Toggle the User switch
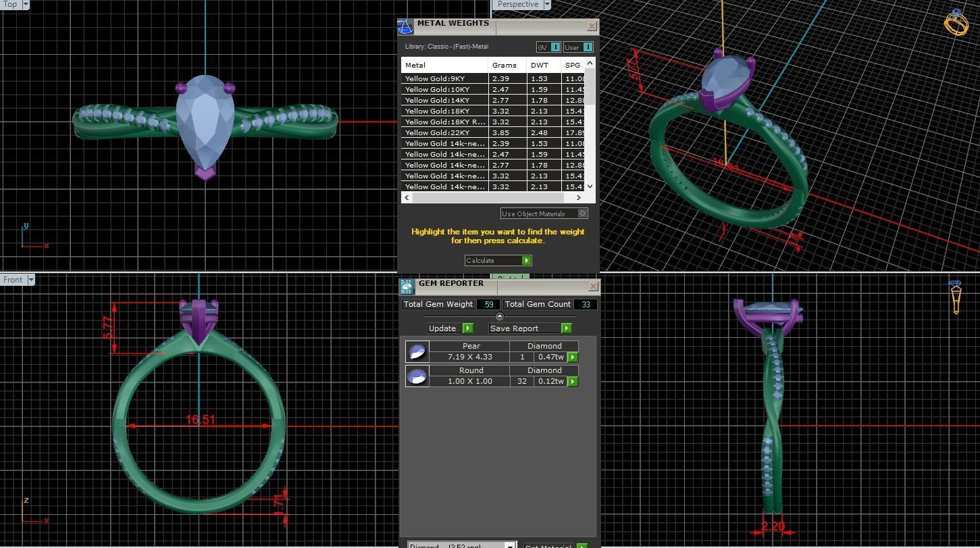Image resolution: width=980 pixels, height=548 pixels. point(588,47)
